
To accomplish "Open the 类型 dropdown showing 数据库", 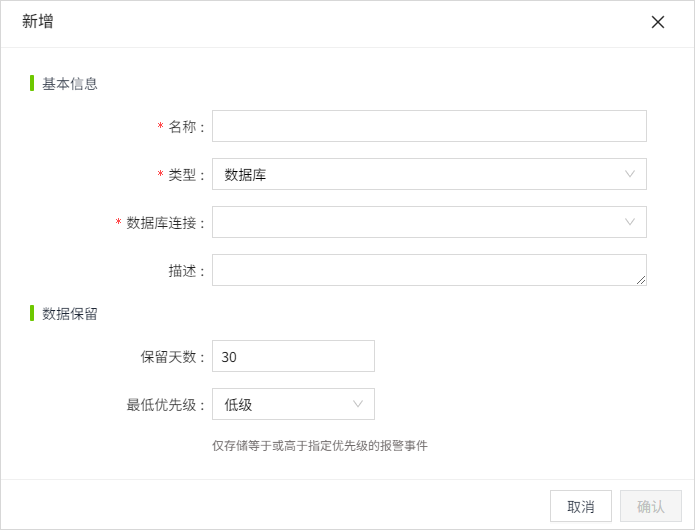I will pyautogui.click(x=420, y=174).
